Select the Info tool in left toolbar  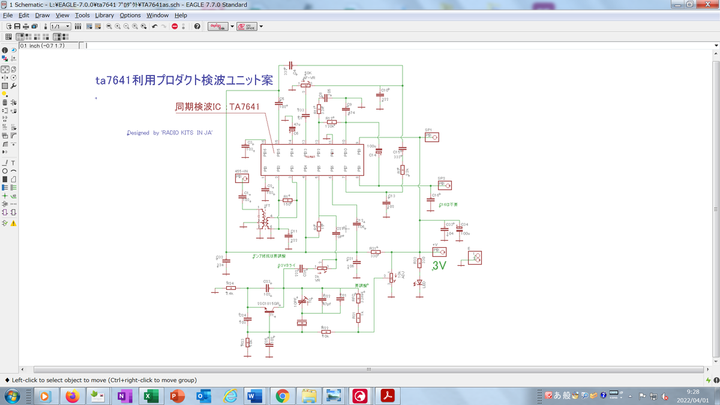pos(4,49)
